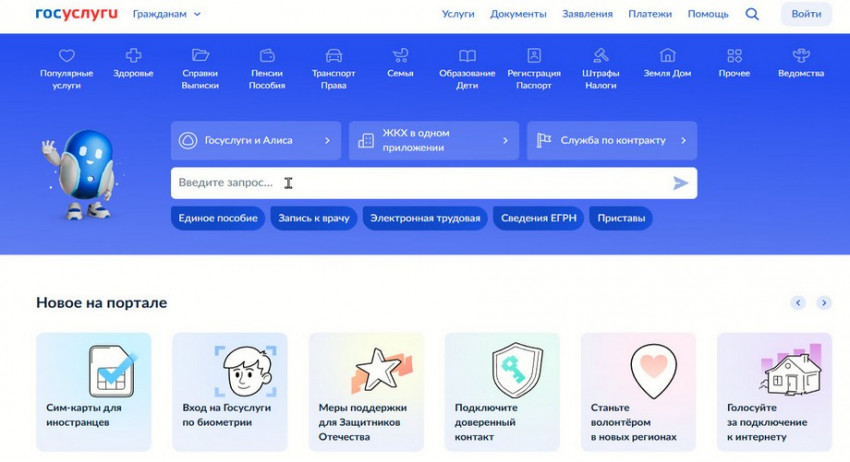This screenshot has height=462, width=850.
Task: Show previous news cards with left arrow
Action: pos(798,303)
